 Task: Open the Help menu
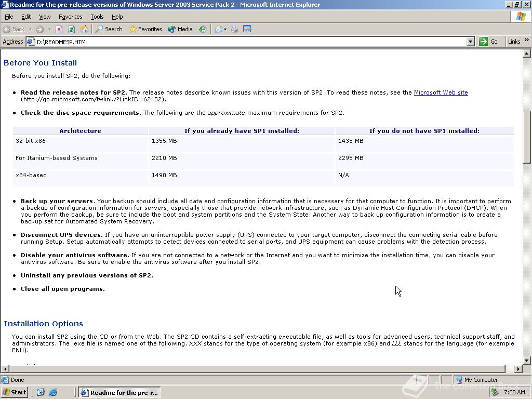pyautogui.click(x=117, y=17)
